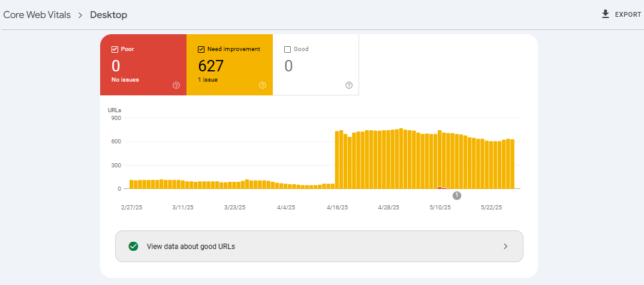Screen dimensions: 644x285
Task: Click the EXPORT text label
Action: point(628,14)
